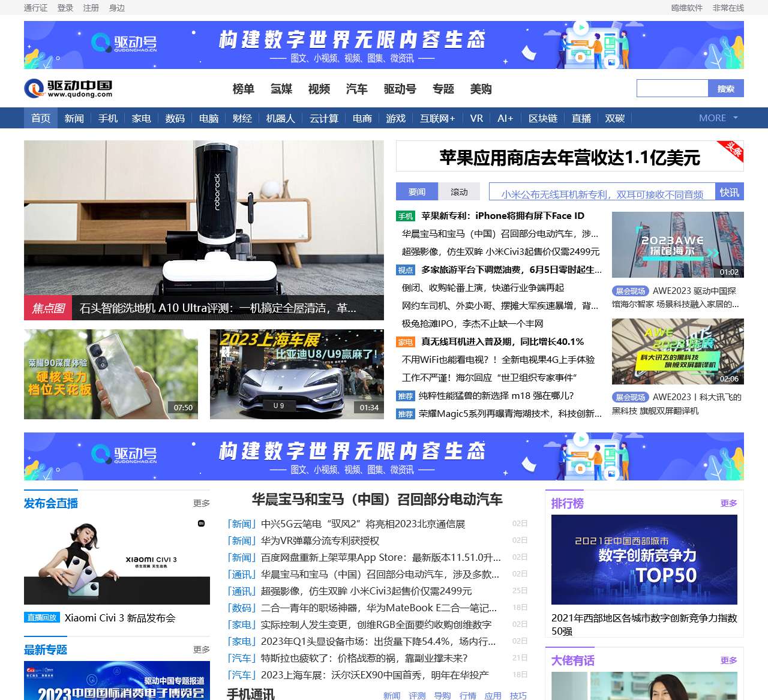Click the 推荐 tag beside 荣耀Magic5 article
The image size is (768, 700).
point(406,414)
